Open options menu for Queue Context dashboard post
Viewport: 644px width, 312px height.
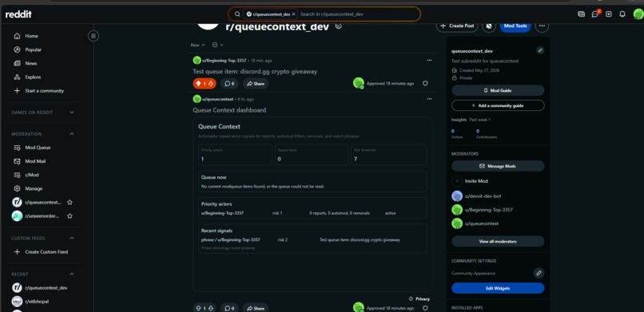429,99
